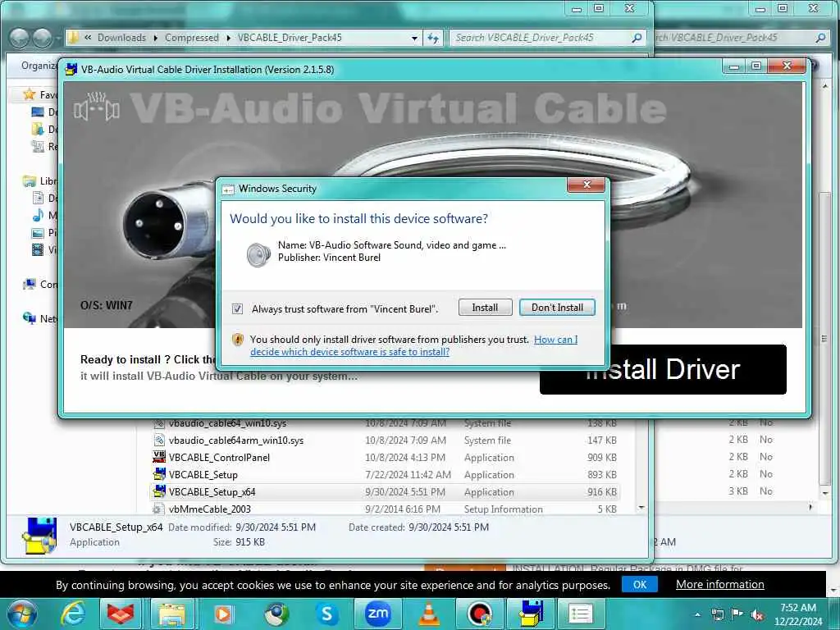This screenshot has height=630, width=840.
Task: Close the Windows Security dialog
Action: [586, 185]
